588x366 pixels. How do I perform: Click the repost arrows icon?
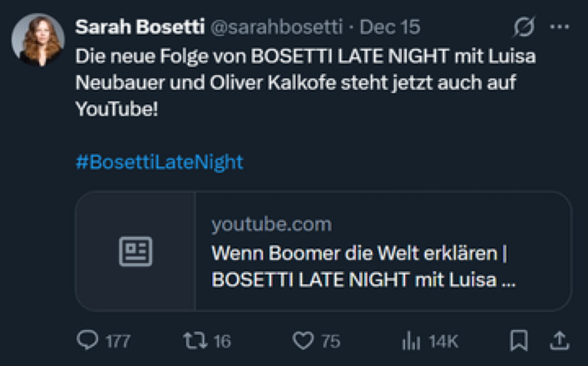click(195, 340)
